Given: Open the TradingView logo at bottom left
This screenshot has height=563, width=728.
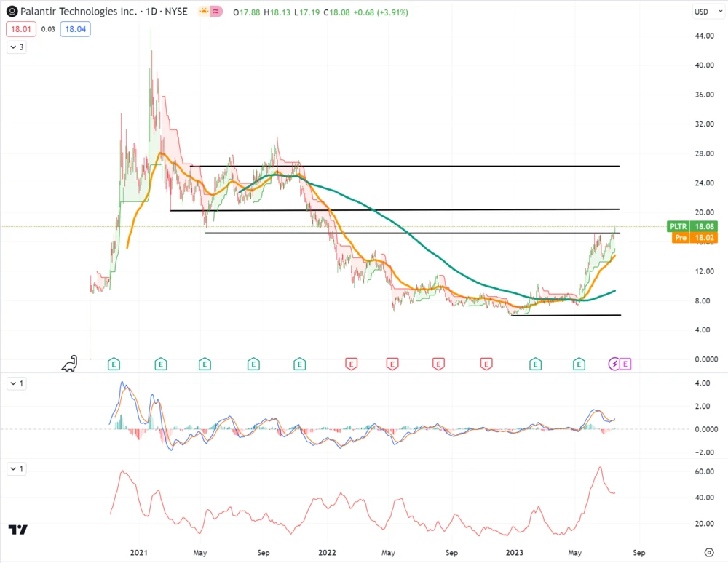Looking at the screenshot, I should click(x=18, y=530).
